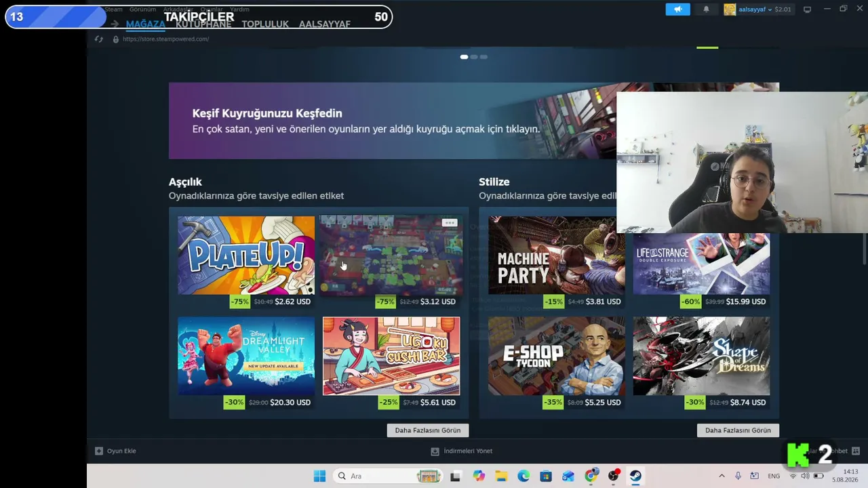Click Daha Fazlasını Görün under Stilize
The image size is (868, 488).
[x=738, y=430]
